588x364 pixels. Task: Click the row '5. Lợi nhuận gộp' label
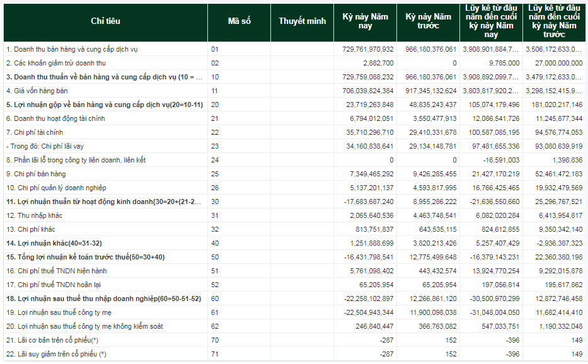pos(105,105)
